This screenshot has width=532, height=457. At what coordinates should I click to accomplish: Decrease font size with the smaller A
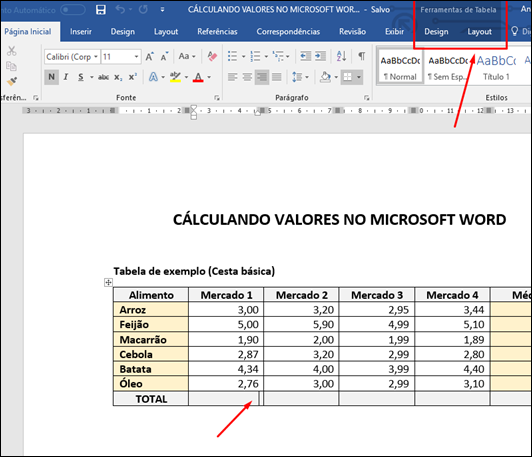(164, 57)
